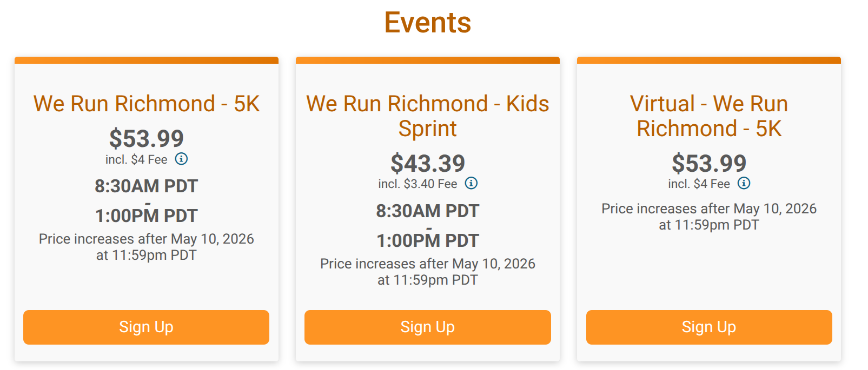
Task: Click "incl. $4 Fee" text in the Virtual card
Action: pyautogui.click(x=699, y=184)
